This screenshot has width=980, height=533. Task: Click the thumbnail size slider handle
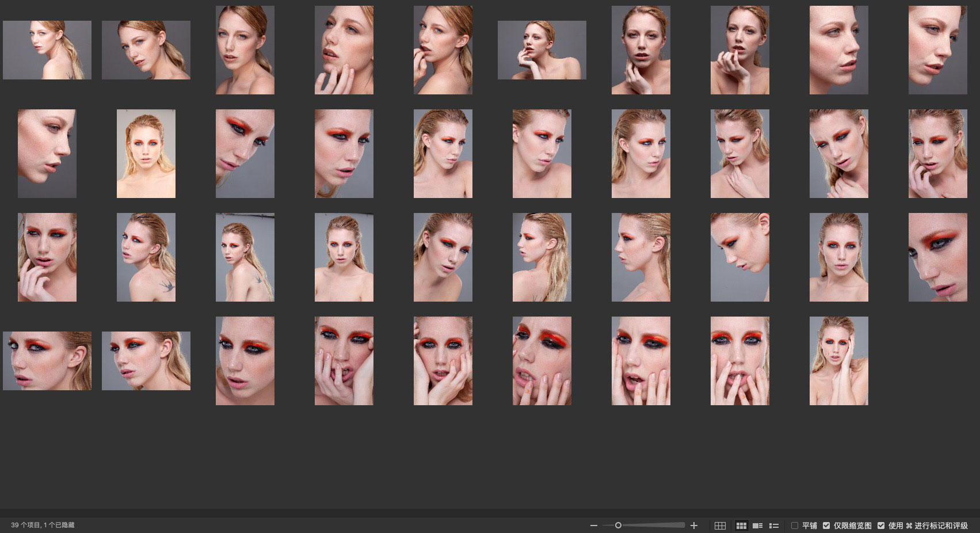coord(618,525)
